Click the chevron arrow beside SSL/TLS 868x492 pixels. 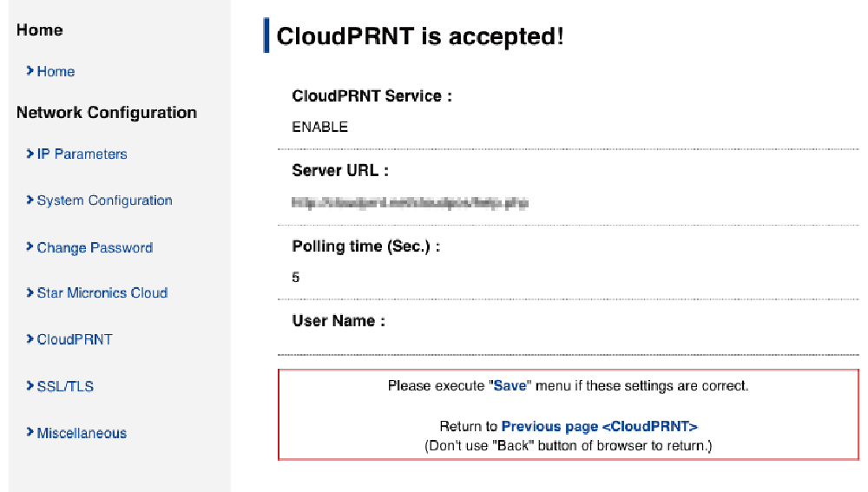pos(30,385)
